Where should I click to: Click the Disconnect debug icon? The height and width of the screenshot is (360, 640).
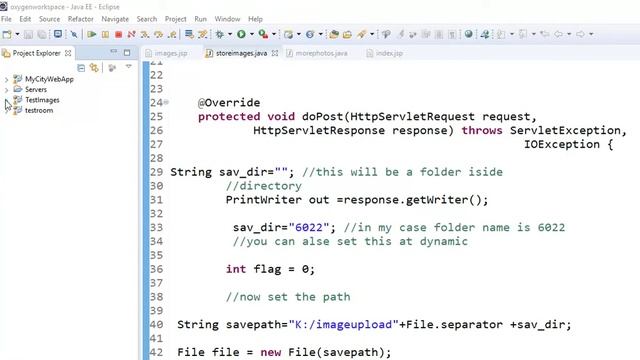(x=131, y=34)
